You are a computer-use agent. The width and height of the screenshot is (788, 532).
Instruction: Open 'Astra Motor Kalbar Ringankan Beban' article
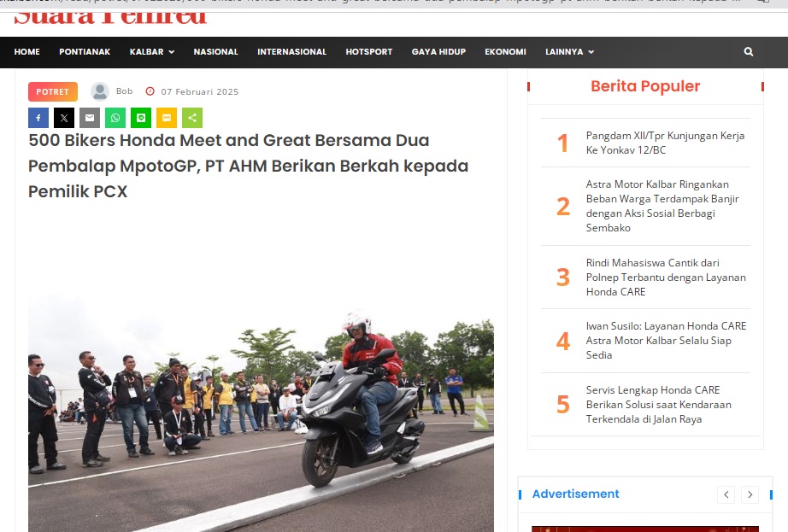(x=662, y=206)
